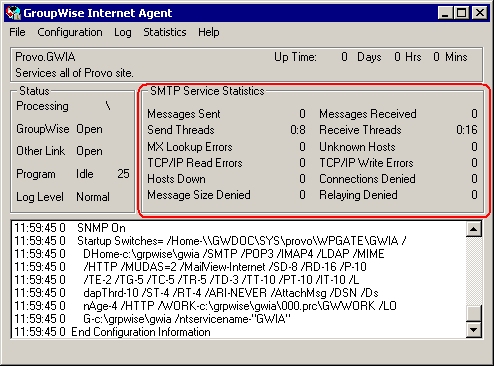
Task: Click the '/TE-2 /TG-5' log line
Action: (186, 280)
